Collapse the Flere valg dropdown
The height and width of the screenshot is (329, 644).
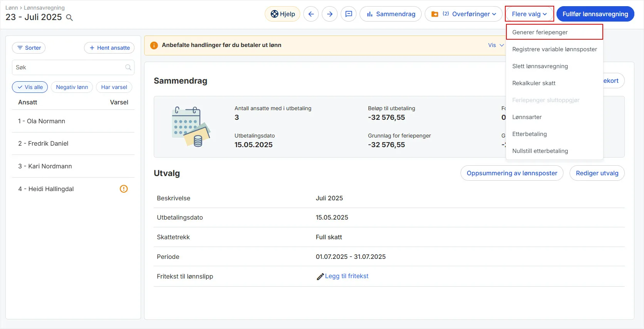[x=529, y=14]
